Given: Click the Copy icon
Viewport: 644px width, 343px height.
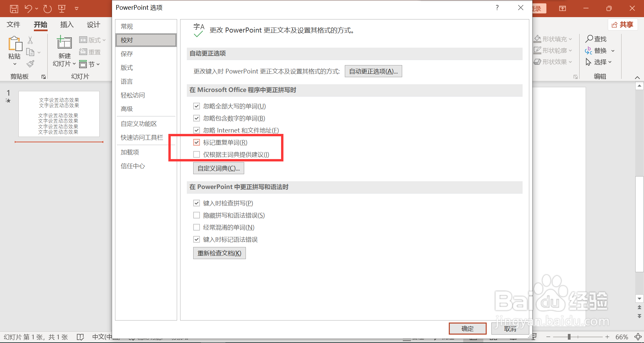Looking at the screenshot, I should click(x=30, y=52).
